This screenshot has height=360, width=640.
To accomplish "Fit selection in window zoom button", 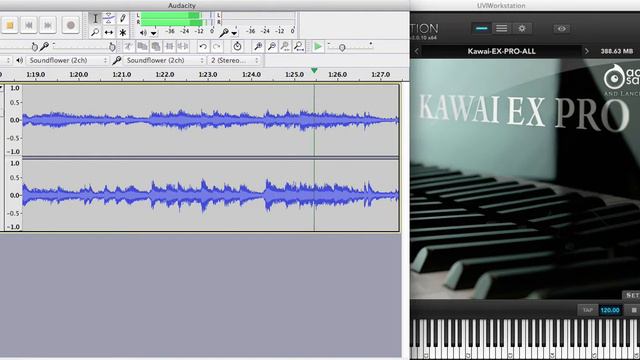I will tap(285, 47).
